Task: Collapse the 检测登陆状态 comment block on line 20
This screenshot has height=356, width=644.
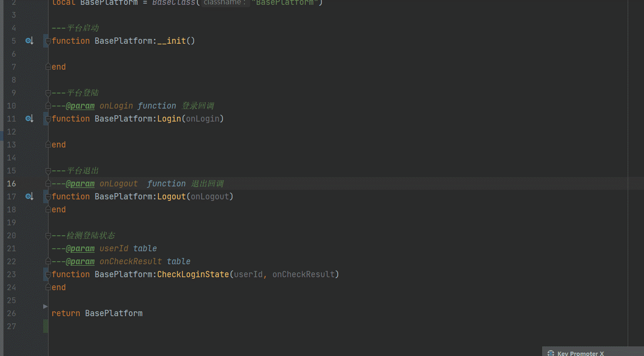Action: pos(48,235)
